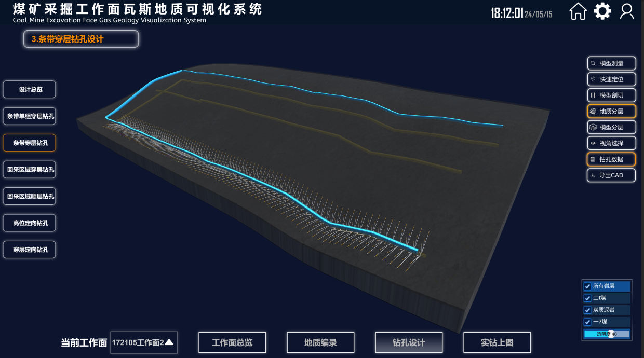The width and height of the screenshot is (644, 358).
Task: Adjust the 透明度 transparency slider
Action: [607, 334]
